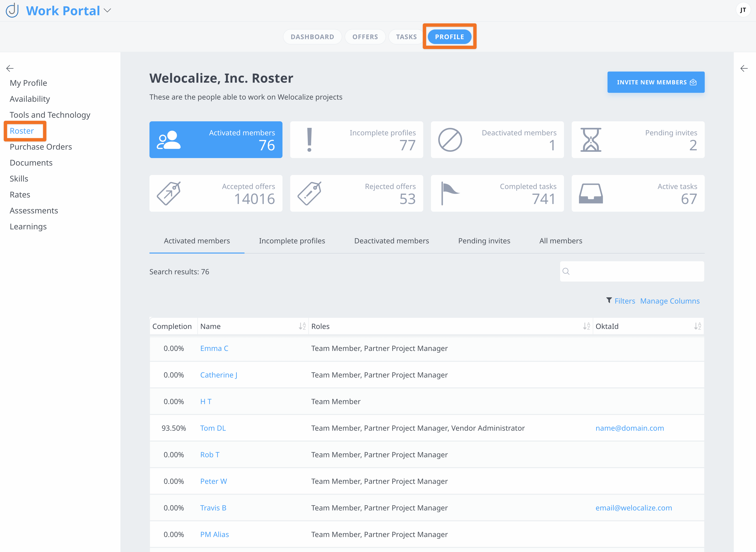Open My Profile in the sidebar

pyautogui.click(x=29, y=83)
